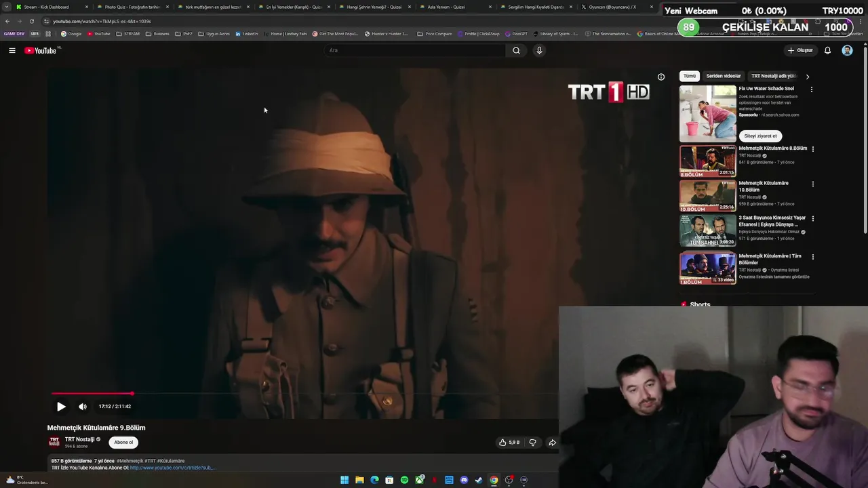Open the Xbox app from the taskbar
This screenshot has height=488, width=868.
point(419,480)
